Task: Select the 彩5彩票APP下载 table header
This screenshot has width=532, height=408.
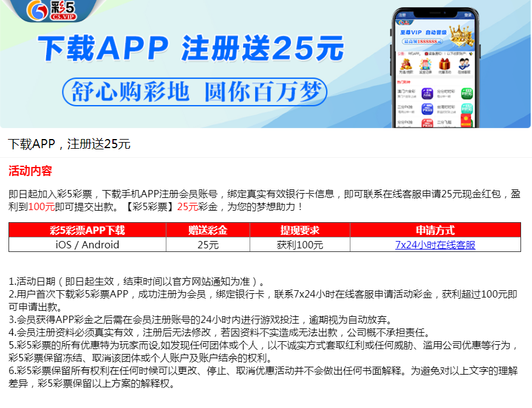Action: coord(87,230)
